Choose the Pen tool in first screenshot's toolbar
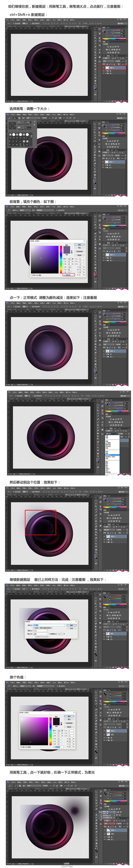 pyautogui.click(x=95, y=69)
